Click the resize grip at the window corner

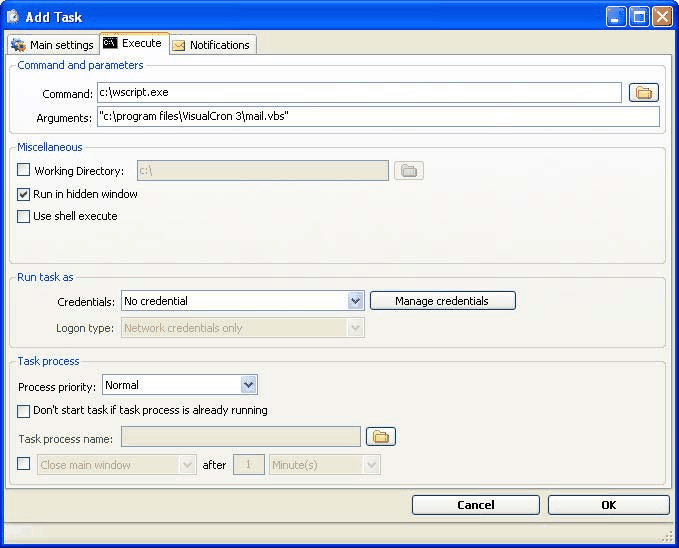pos(668,537)
